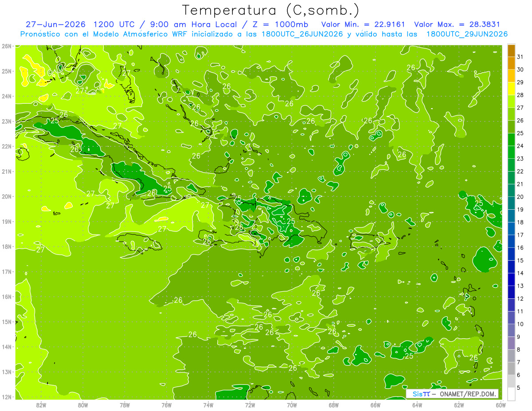The width and height of the screenshot is (532, 411).
Task: Click the orange legend segment between 30 and 31
Action: [511, 63]
